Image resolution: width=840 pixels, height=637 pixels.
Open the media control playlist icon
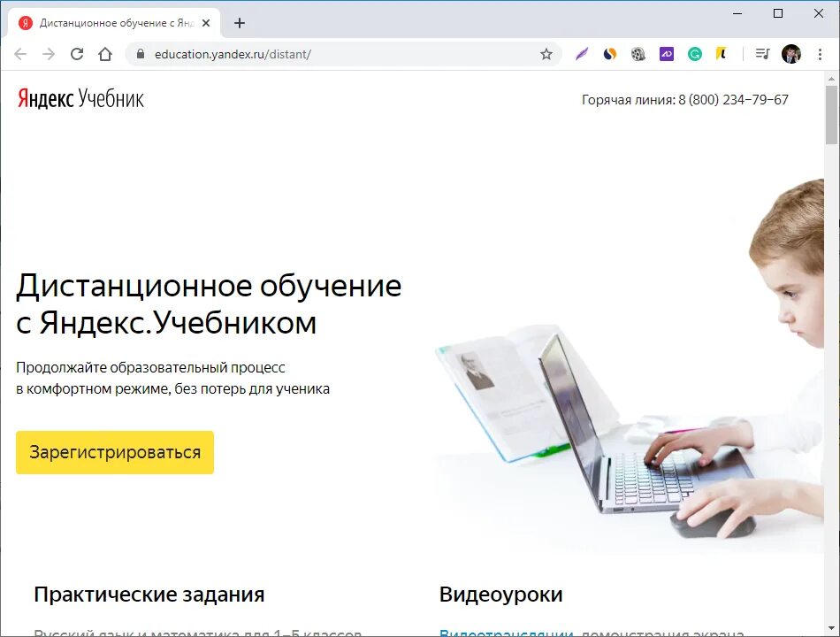pyautogui.click(x=762, y=54)
